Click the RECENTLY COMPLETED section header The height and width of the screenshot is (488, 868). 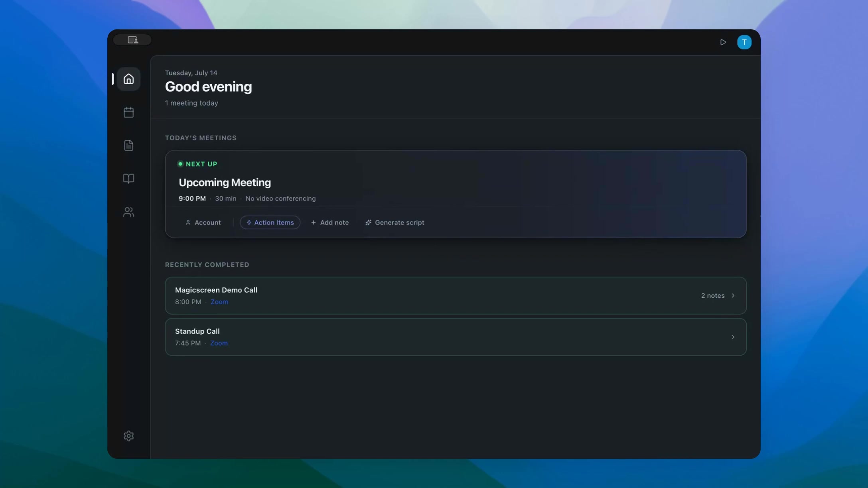click(207, 265)
